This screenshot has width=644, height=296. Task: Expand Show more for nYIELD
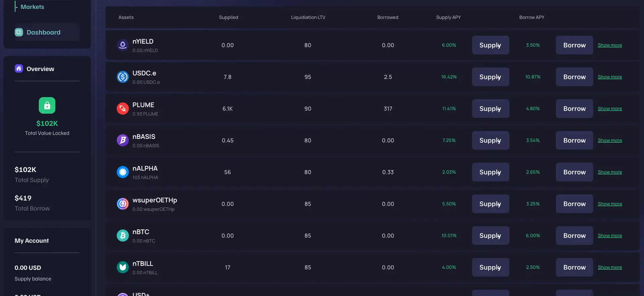[x=609, y=45]
